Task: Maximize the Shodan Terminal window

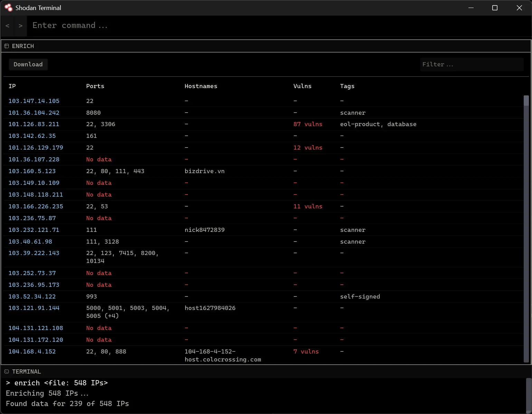Action: tap(495, 8)
